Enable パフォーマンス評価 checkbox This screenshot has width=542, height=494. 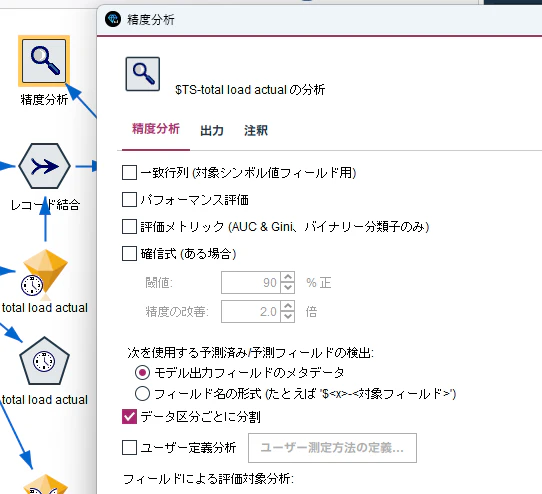click(x=129, y=199)
